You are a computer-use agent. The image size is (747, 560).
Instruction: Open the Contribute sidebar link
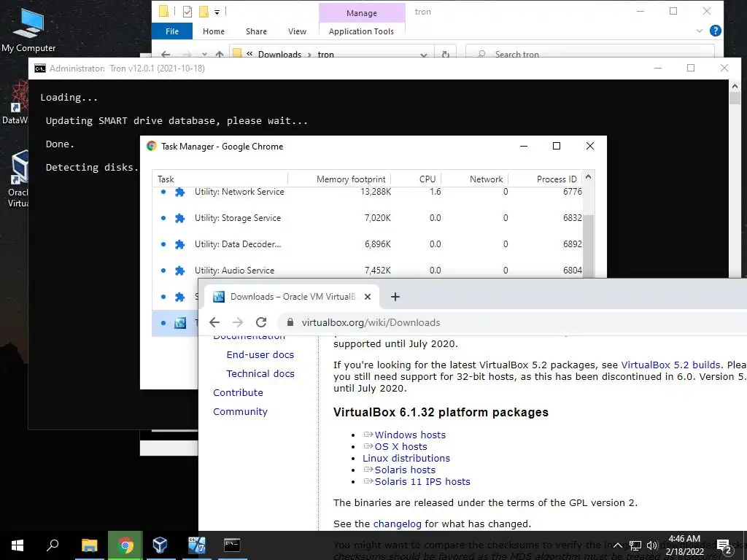238,393
